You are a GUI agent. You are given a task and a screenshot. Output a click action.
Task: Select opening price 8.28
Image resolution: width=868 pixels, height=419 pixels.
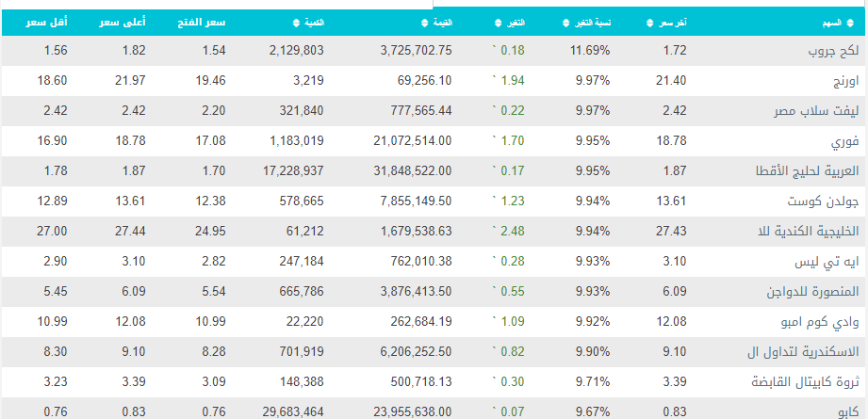213,351
